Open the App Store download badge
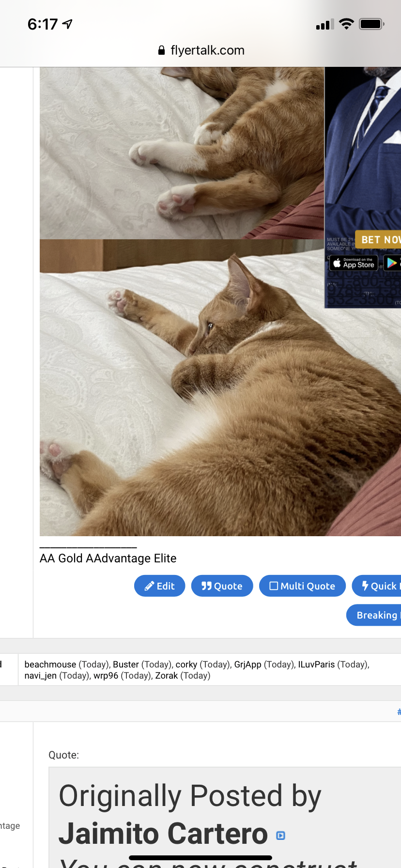The width and height of the screenshot is (401, 868). (354, 263)
